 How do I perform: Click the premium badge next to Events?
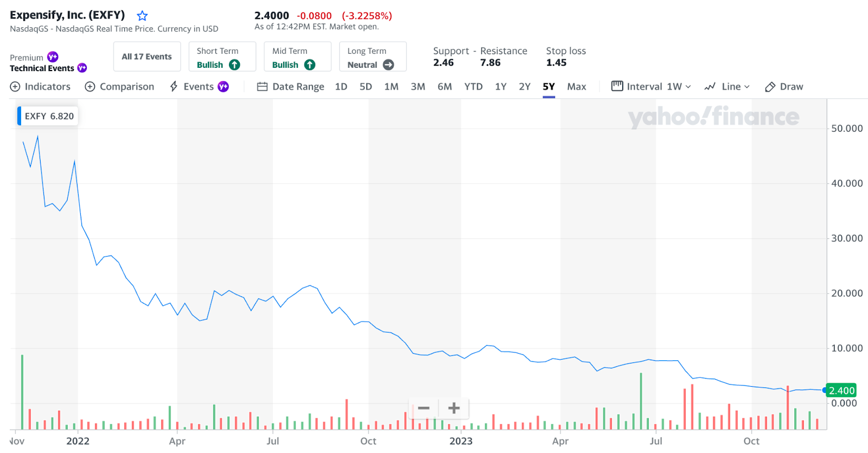click(x=223, y=87)
